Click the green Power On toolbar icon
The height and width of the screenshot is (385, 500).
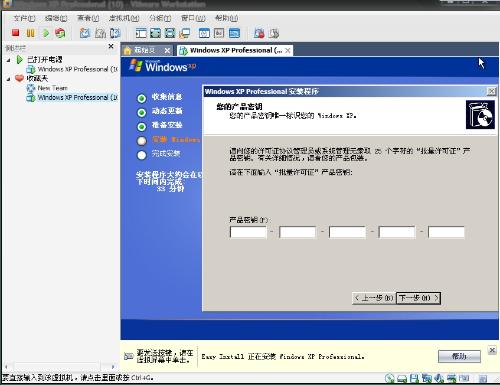(x=46, y=33)
